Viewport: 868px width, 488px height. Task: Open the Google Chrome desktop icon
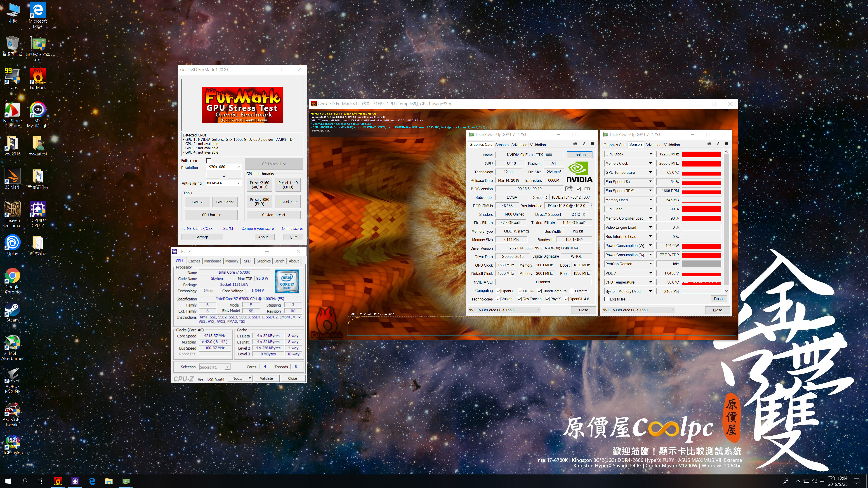coord(12,281)
